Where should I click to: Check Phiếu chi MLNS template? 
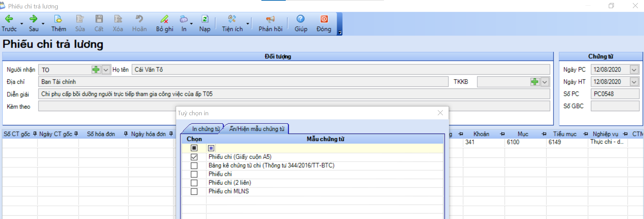pyautogui.click(x=194, y=191)
